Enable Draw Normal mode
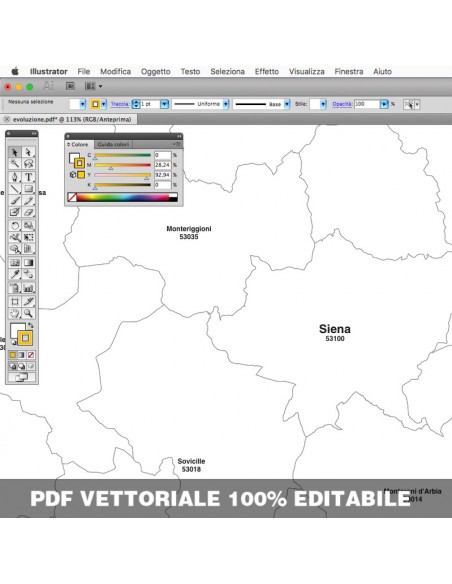 13,366
